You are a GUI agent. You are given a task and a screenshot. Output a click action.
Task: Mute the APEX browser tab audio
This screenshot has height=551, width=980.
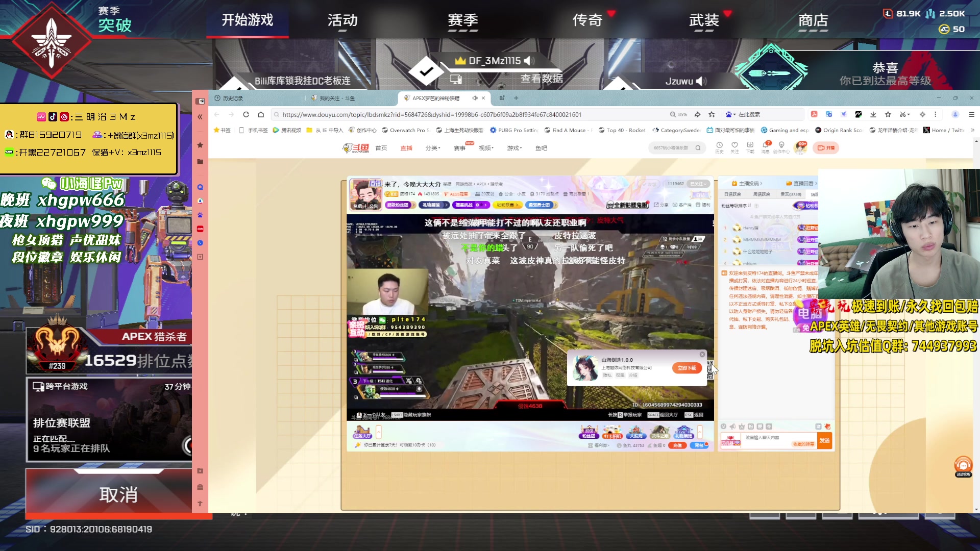click(475, 98)
